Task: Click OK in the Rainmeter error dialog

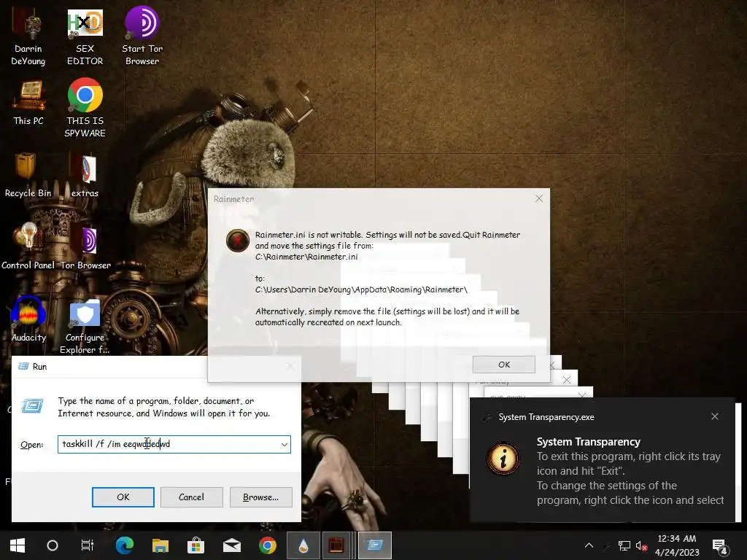Action: (x=504, y=365)
